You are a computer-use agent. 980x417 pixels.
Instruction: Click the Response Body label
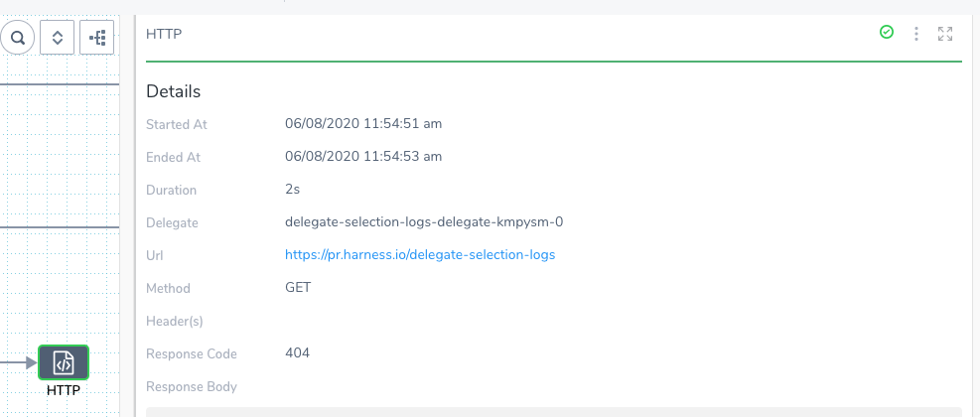coord(192,387)
